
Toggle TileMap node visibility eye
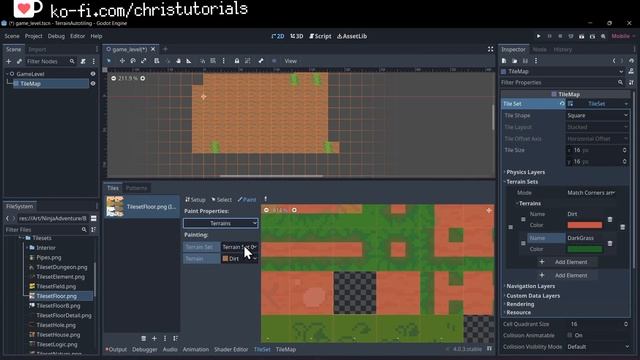pyautogui.click(x=93, y=83)
